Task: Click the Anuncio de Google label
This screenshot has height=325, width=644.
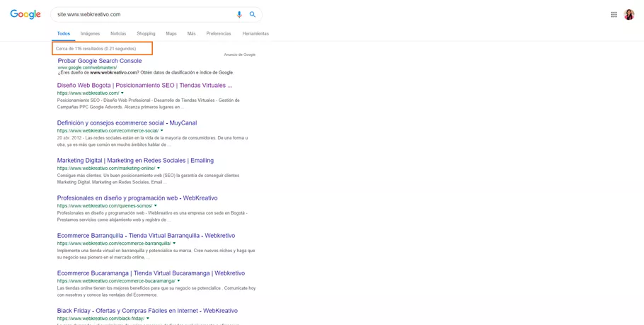Action: tap(239, 55)
